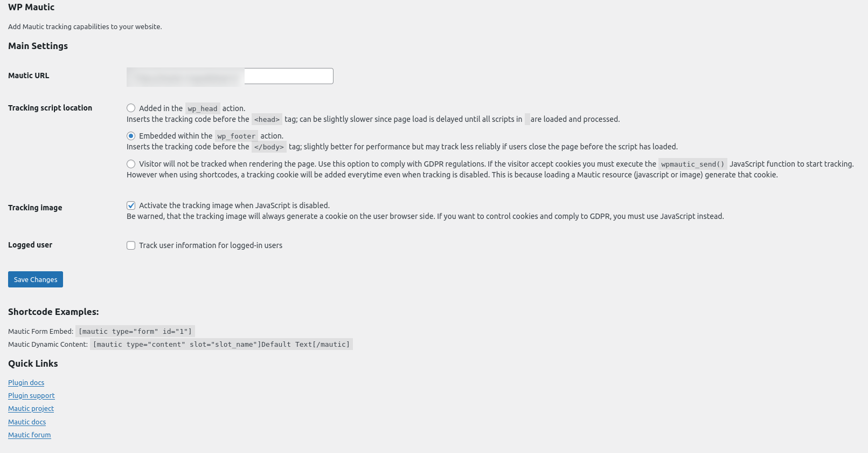The height and width of the screenshot is (453, 868).
Task: Visit the Mautic forum link
Action: (x=29, y=435)
